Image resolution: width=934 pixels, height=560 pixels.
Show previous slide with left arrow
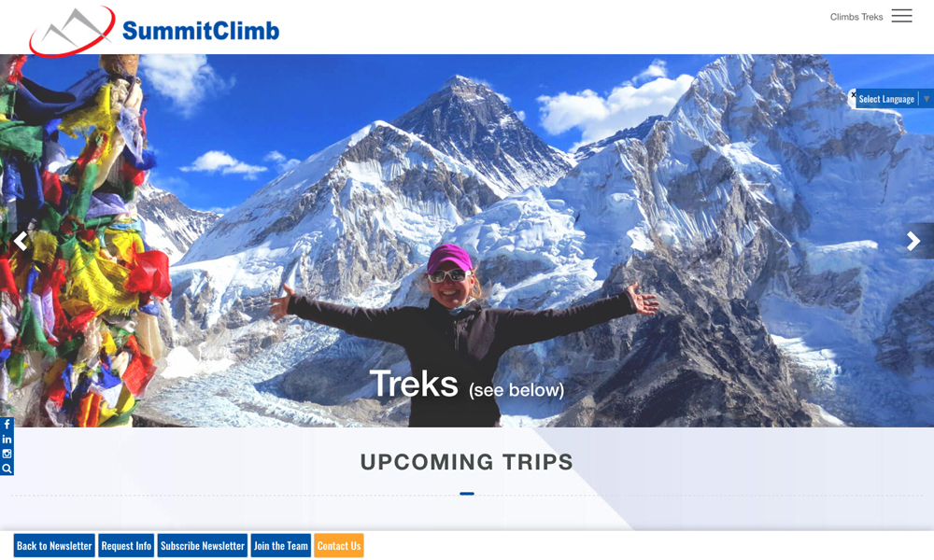[x=21, y=241]
